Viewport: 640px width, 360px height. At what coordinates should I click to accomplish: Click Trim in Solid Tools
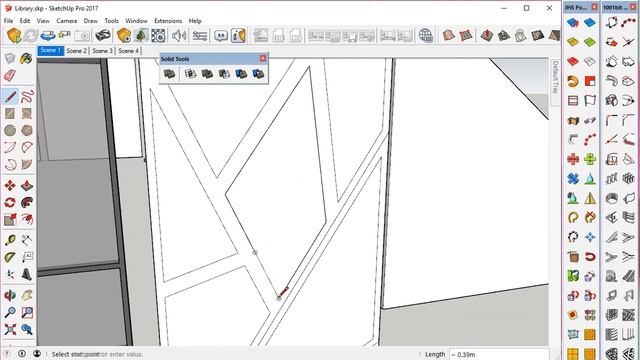coord(241,74)
